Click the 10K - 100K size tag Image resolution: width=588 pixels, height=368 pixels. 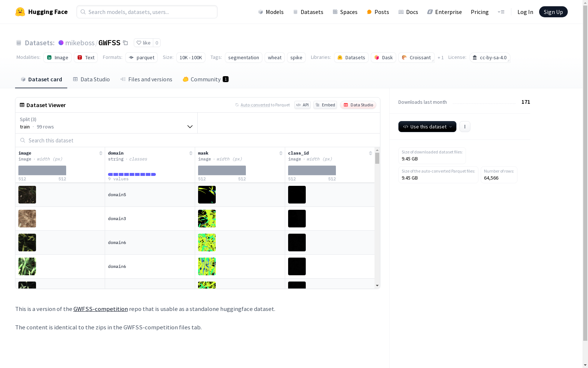click(x=191, y=57)
